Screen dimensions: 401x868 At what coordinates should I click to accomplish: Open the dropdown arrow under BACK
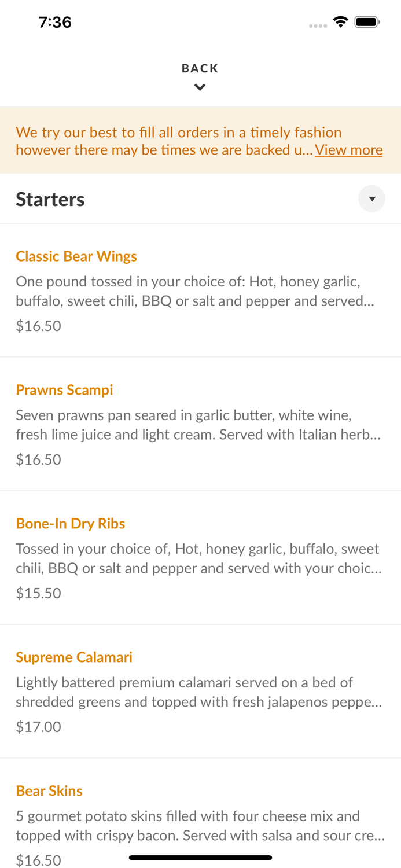[x=200, y=87]
